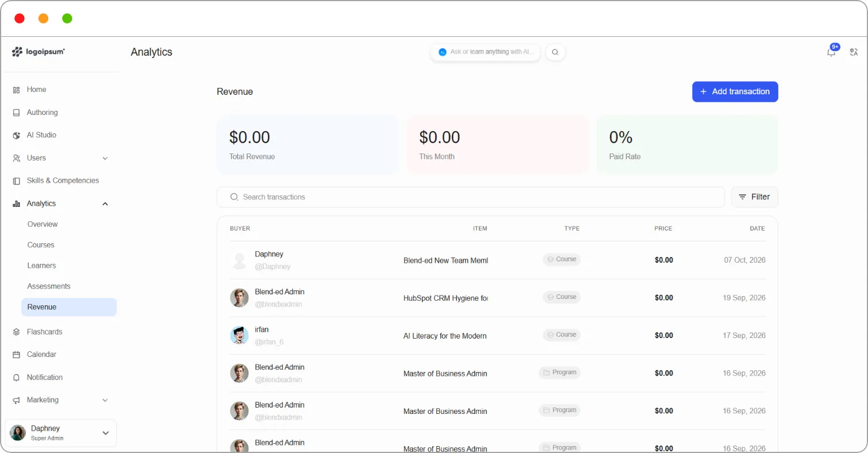Open the Assessments analytics page
Image resolution: width=868 pixels, height=453 pixels.
click(x=49, y=286)
